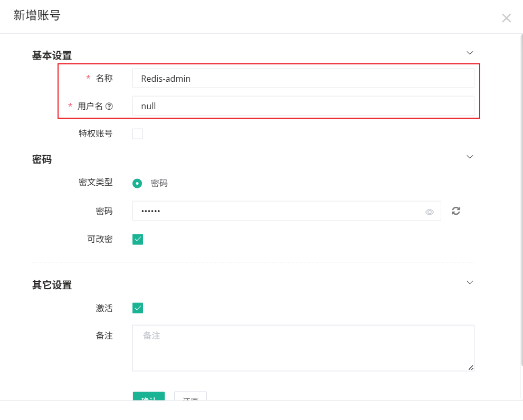Uncheck the 激活 checkbox
Image resolution: width=523 pixels, height=420 pixels.
coord(138,308)
